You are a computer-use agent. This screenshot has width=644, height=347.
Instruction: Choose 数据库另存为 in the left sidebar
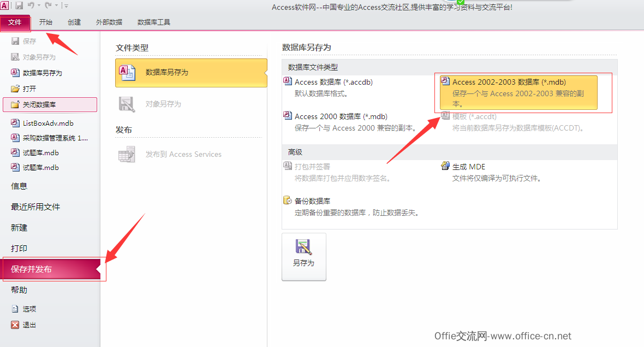click(43, 73)
